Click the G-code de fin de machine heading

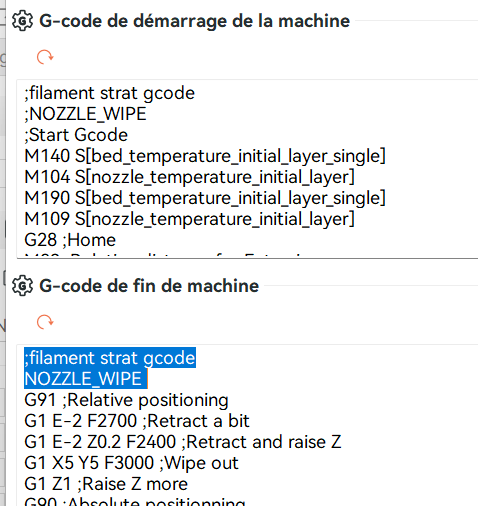[149, 286]
